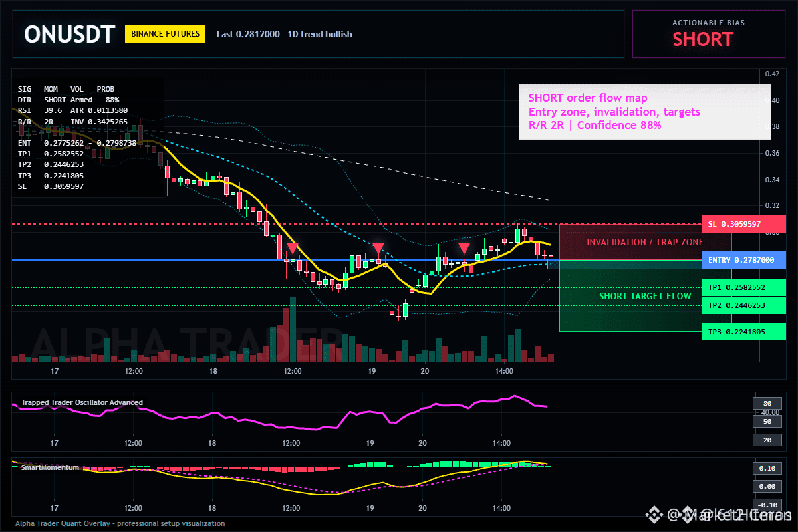Click the oscillator 50 level label
Screen dimensions: 798x532
click(x=767, y=422)
